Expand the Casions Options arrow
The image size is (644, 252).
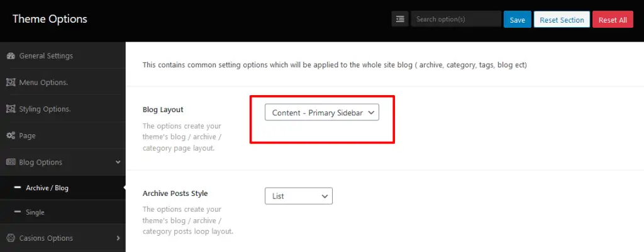[x=118, y=238]
